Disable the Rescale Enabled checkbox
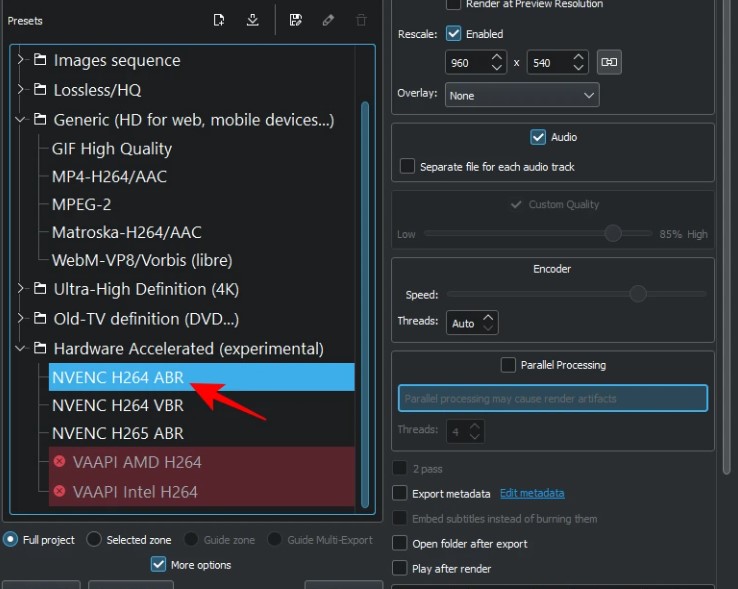Image resolution: width=738 pixels, height=589 pixels. pos(453,34)
